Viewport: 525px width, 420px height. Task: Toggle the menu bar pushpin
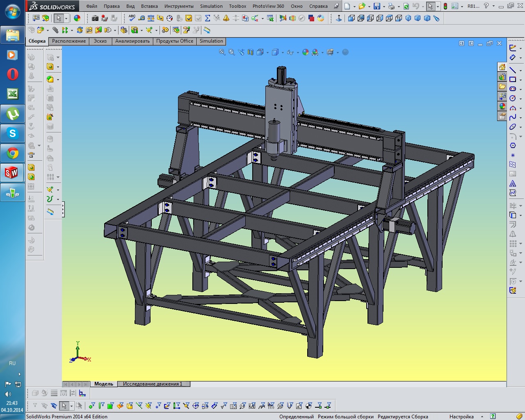pyautogui.click(x=336, y=6)
